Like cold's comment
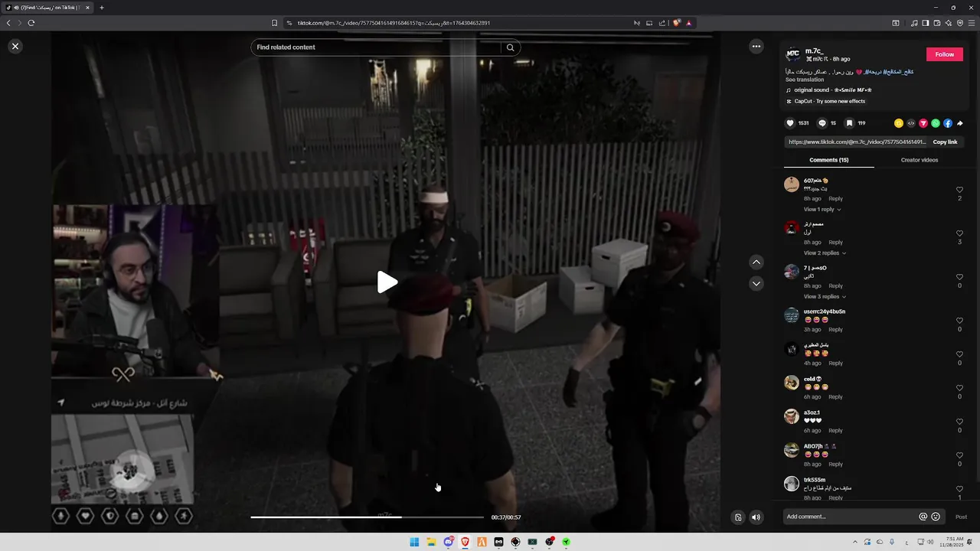 (959, 388)
